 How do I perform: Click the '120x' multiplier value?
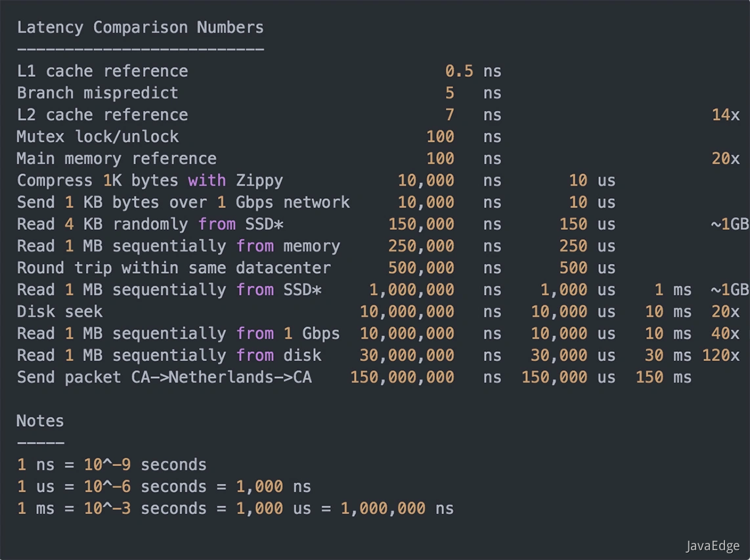(x=721, y=356)
